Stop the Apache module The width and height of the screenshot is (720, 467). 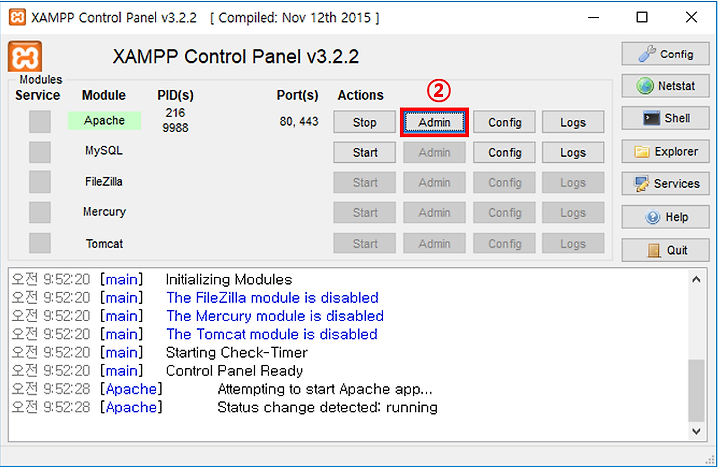click(x=365, y=122)
